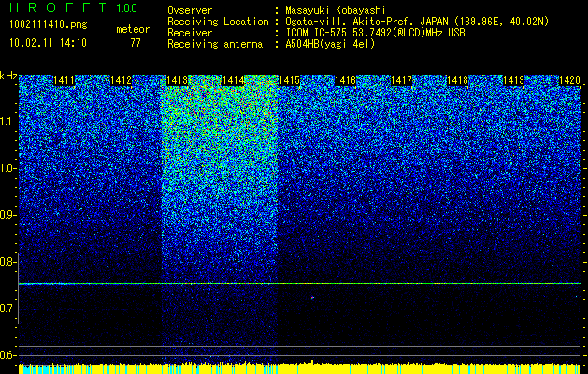The image size is (588, 374).
Task: Select the filename 1002111410.png
Action: (x=49, y=25)
